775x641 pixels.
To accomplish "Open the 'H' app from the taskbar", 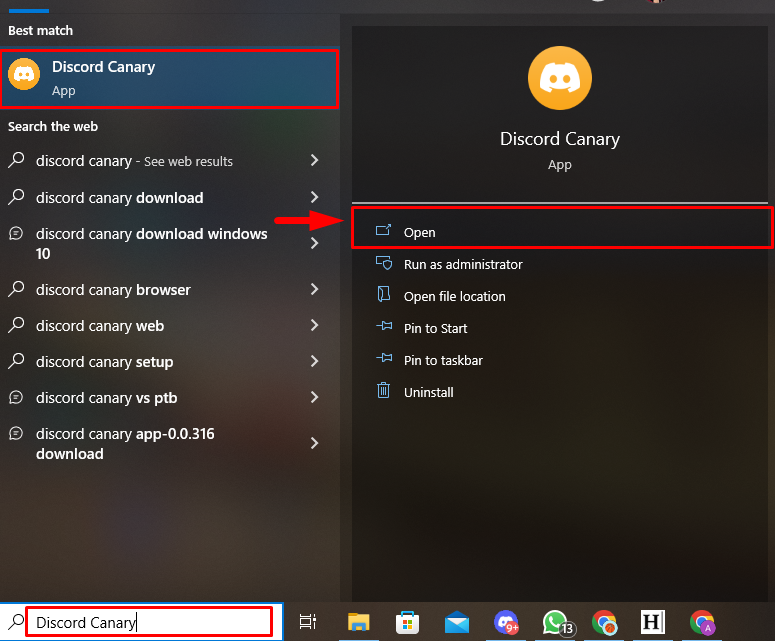I will [652, 622].
